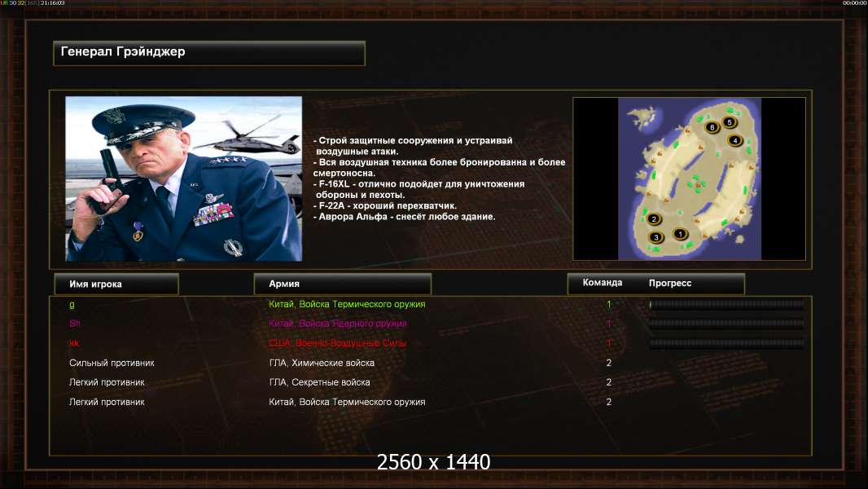Click green 'Китай, Войска Термического оружия' army text

[347, 304]
